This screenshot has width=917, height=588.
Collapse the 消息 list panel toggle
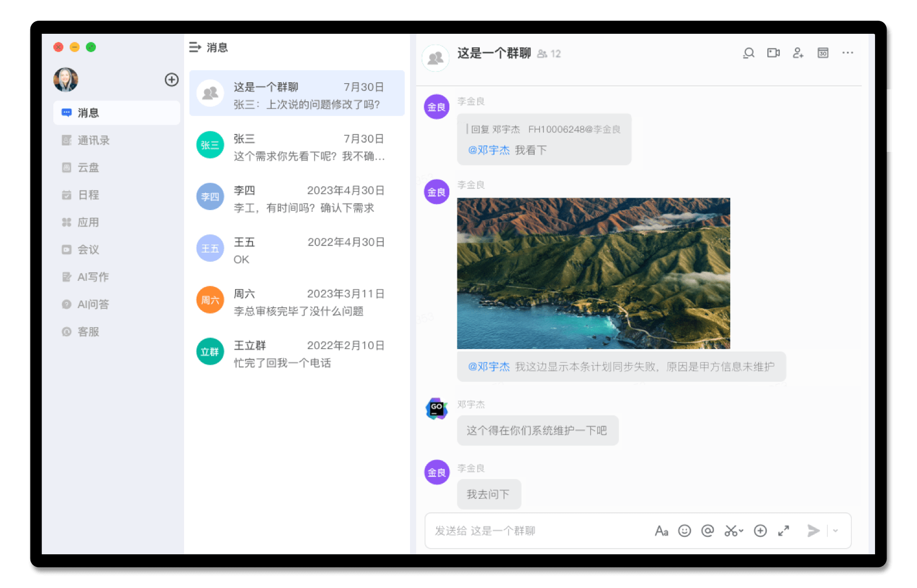pyautogui.click(x=195, y=47)
